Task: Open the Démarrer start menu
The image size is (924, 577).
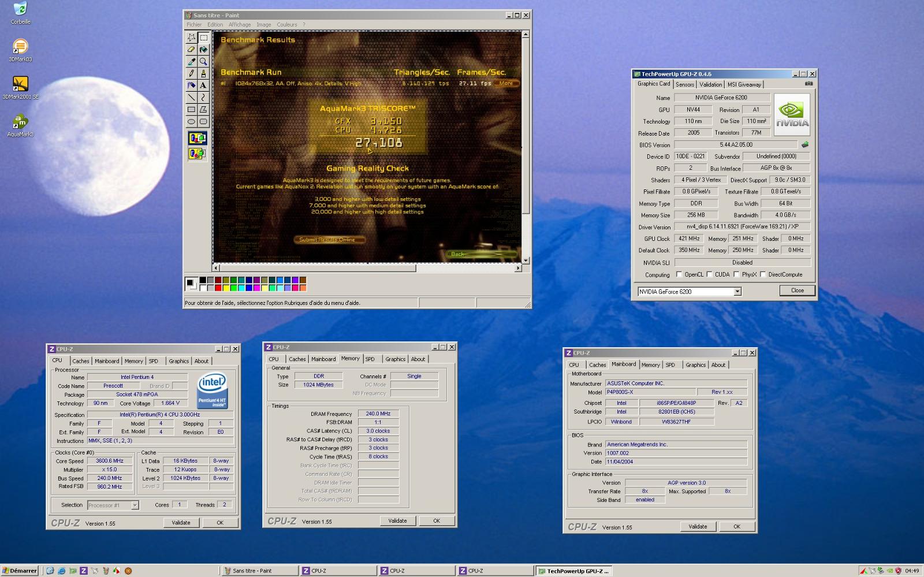Action: click(x=20, y=571)
